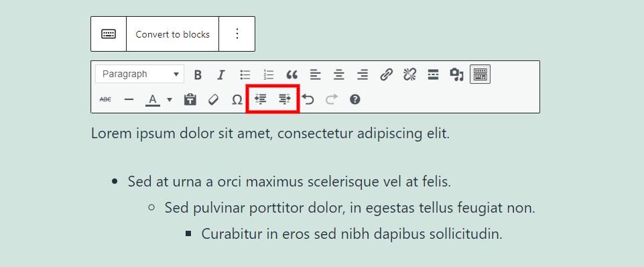Toggle bold formatting

[x=198, y=75]
